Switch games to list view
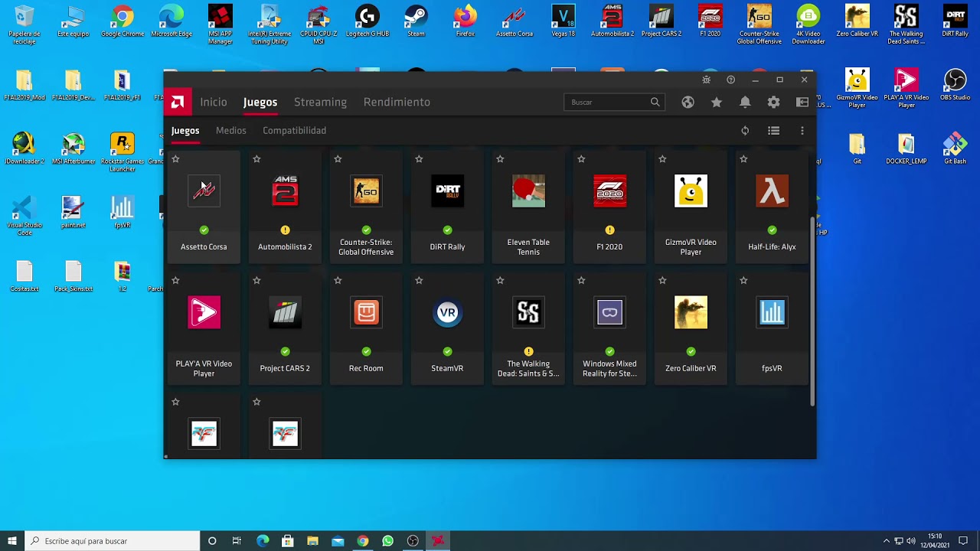Image resolution: width=980 pixels, height=551 pixels. tap(774, 131)
